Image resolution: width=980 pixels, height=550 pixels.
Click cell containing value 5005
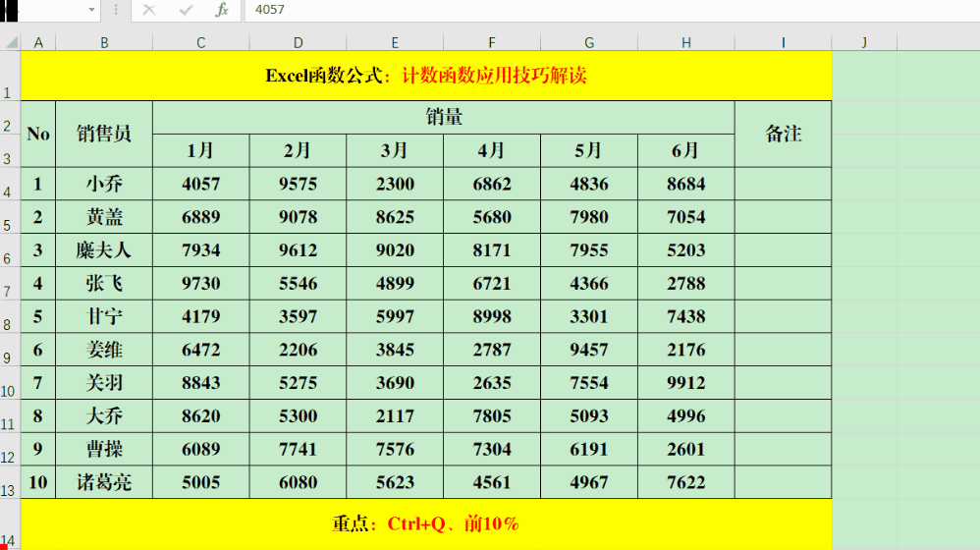point(201,482)
